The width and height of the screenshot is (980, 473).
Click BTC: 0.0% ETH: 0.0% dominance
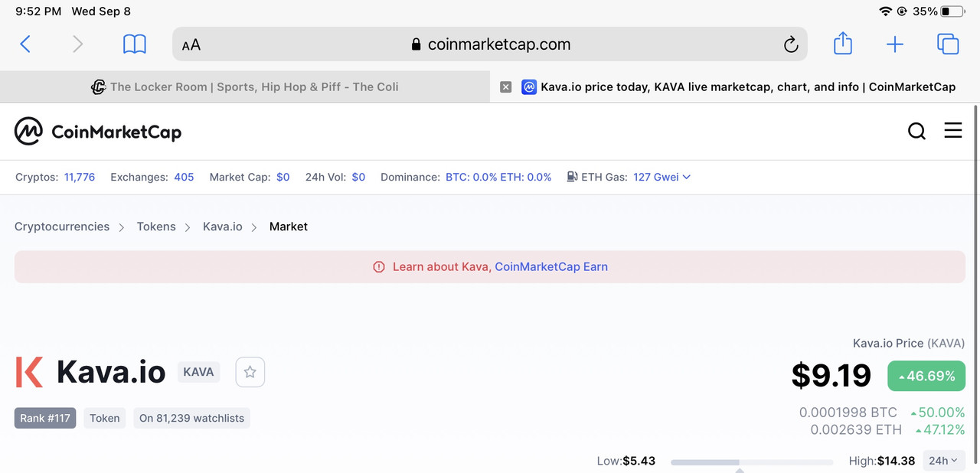498,177
